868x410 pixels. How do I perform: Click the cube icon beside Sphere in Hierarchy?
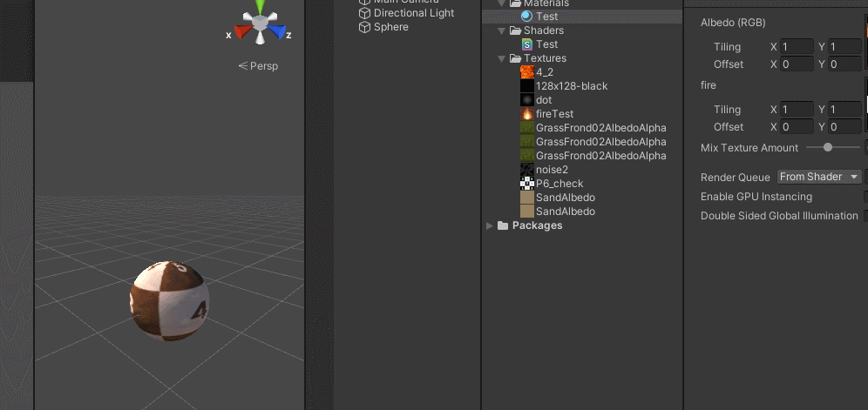(x=364, y=27)
